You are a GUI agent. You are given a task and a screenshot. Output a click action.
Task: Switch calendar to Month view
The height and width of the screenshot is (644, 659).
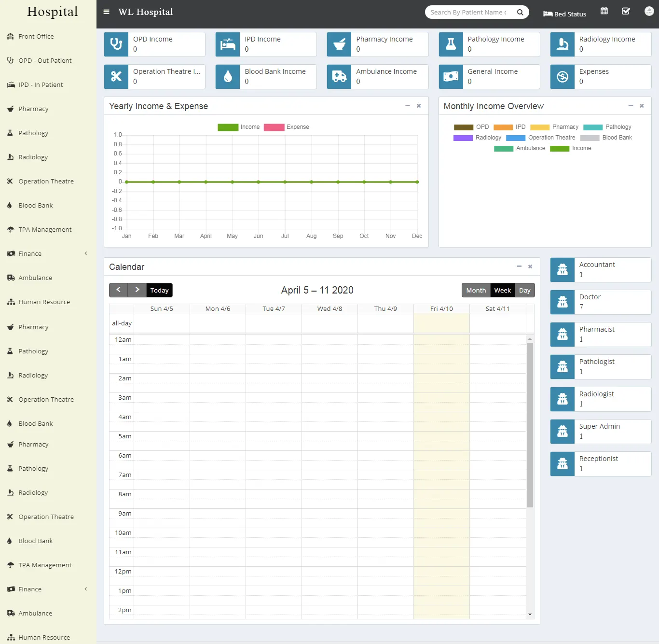(x=476, y=290)
